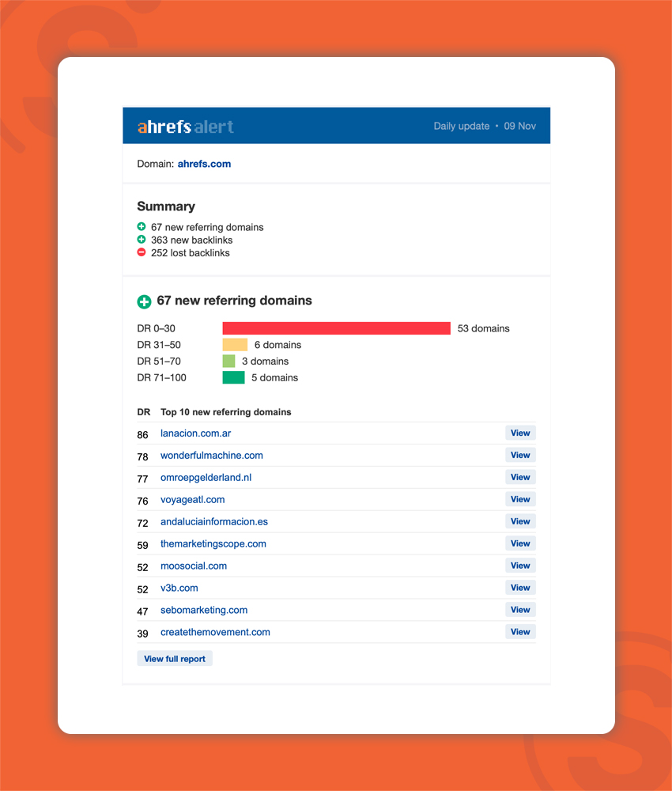Click the DR 51–70 label
The height and width of the screenshot is (791, 672).
(159, 361)
